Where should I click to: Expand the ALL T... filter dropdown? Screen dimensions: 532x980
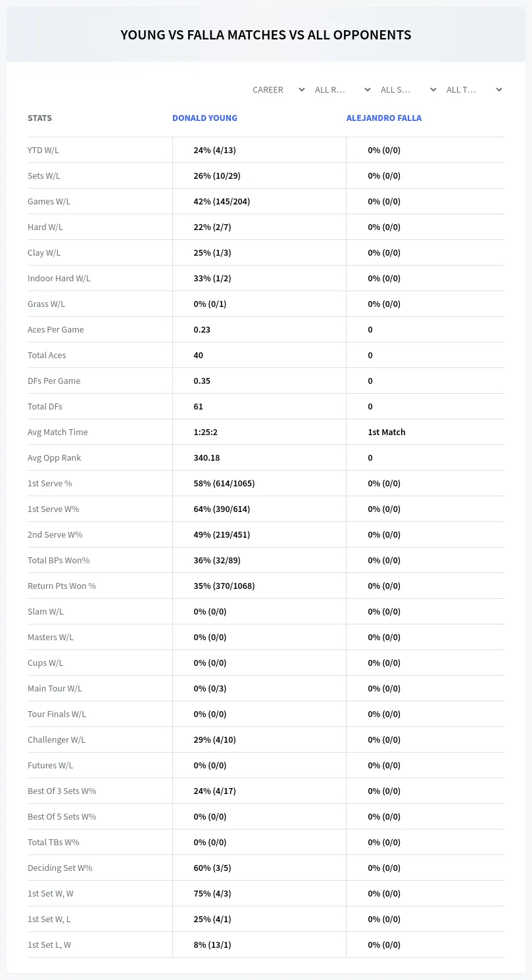coord(473,89)
